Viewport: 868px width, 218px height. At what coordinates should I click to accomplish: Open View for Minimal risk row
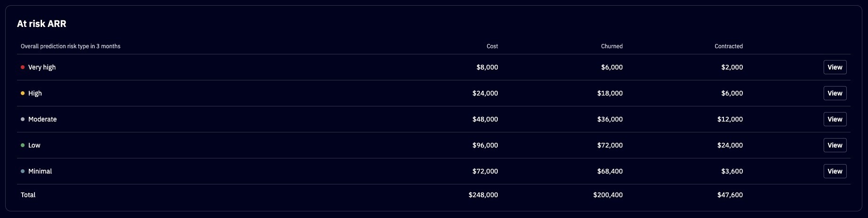(835, 171)
